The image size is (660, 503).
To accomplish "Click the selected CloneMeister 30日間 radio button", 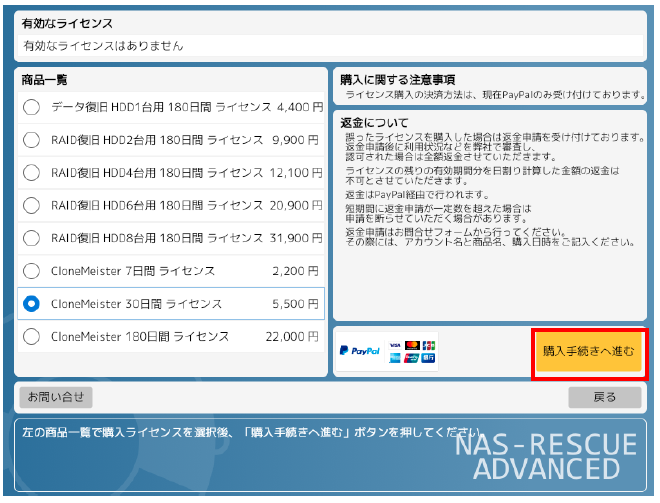I will pyautogui.click(x=32, y=303).
